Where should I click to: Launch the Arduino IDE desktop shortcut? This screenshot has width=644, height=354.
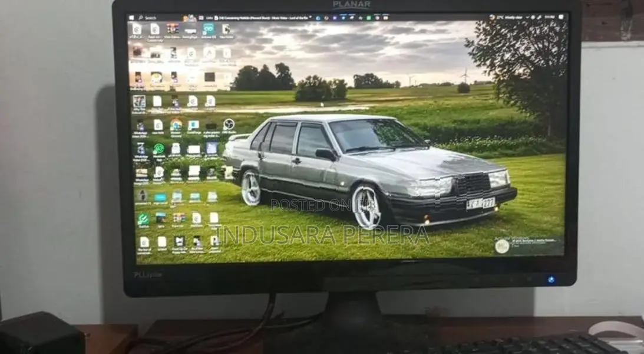click(208, 29)
